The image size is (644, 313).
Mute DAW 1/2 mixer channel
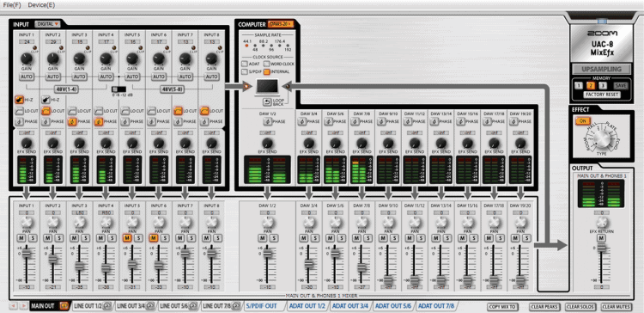[x=262, y=237]
